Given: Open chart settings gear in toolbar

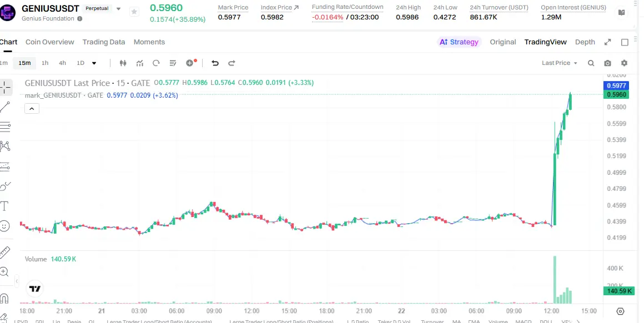Looking at the screenshot, I should coord(624,63).
